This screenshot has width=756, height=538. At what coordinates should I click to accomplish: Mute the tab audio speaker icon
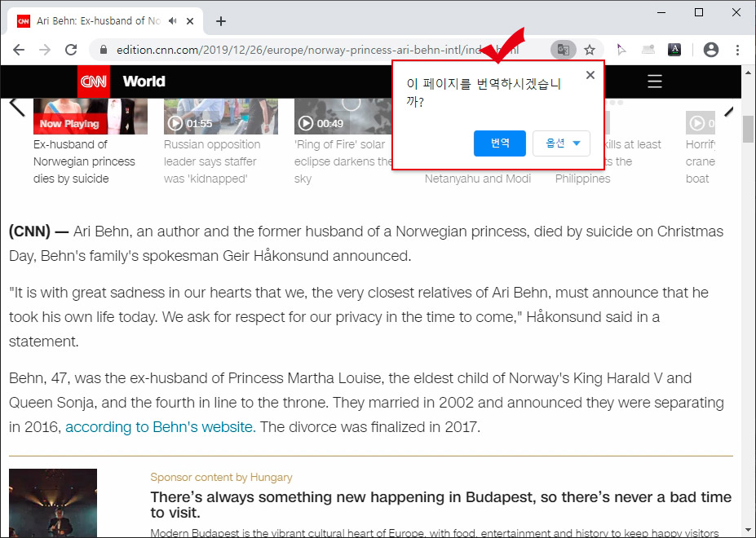(173, 20)
